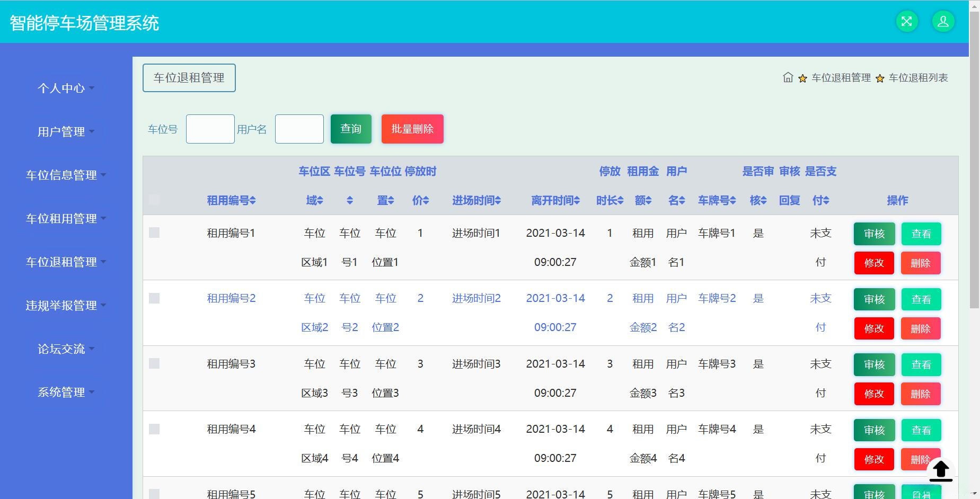Viewport: 980px width, 499px height.
Task: Sort table by 离开时间 sort arrows
Action: [577, 201]
